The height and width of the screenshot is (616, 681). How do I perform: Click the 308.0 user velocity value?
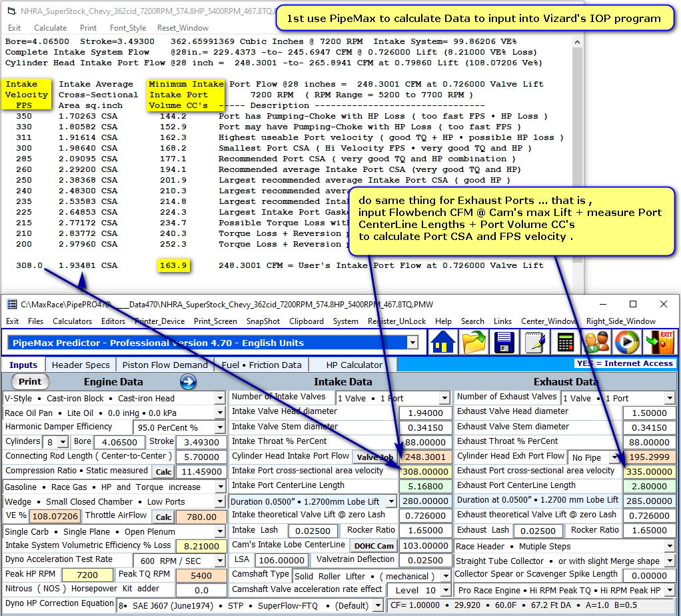pos(29,265)
